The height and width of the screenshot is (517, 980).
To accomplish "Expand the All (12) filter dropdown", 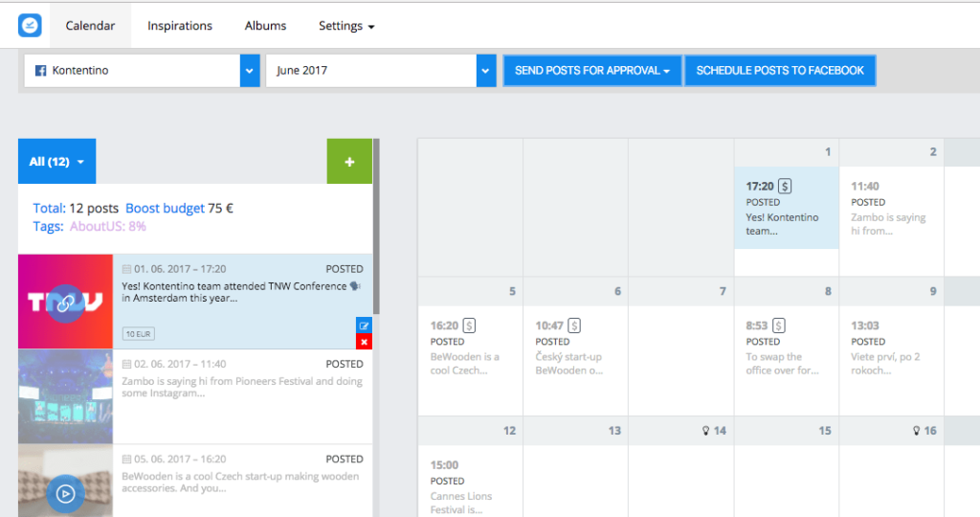I will click(x=56, y=162).
